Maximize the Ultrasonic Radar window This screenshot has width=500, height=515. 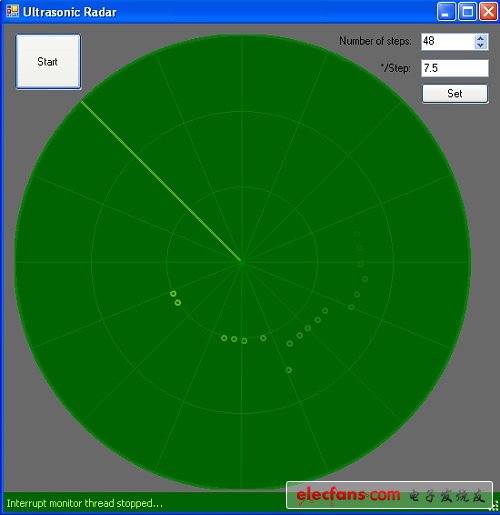tap(467, 12)
